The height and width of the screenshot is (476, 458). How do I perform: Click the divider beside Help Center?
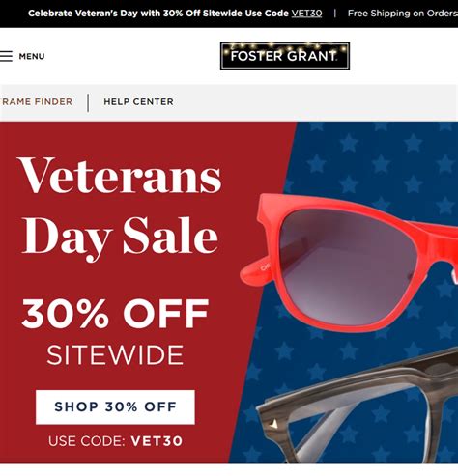pos(88,102)
